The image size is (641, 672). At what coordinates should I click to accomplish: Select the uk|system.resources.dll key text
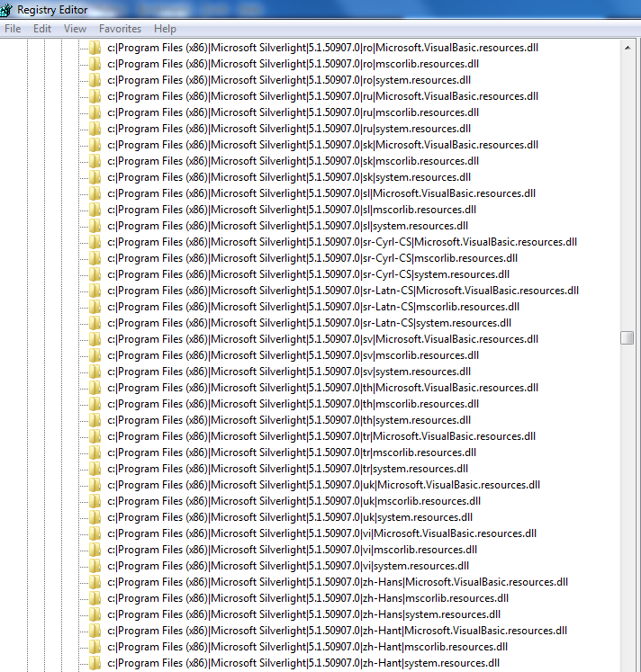(290, 517)
